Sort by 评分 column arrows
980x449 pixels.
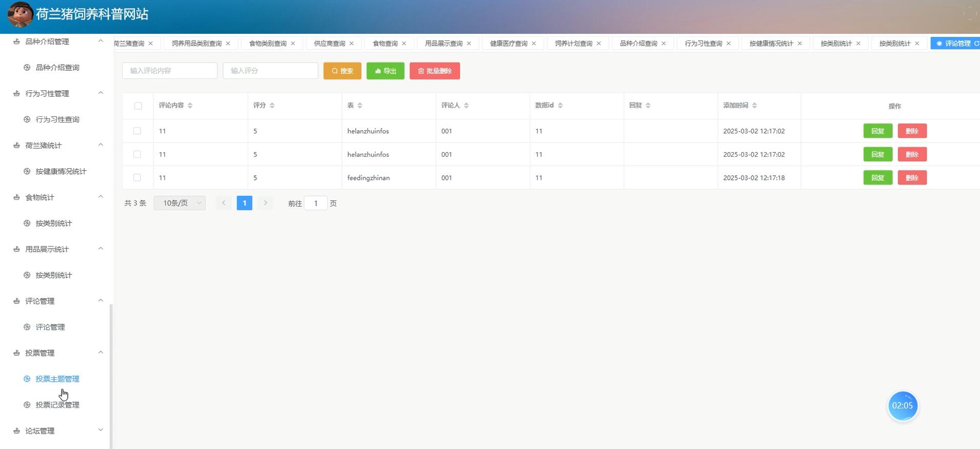coord(272,106)
